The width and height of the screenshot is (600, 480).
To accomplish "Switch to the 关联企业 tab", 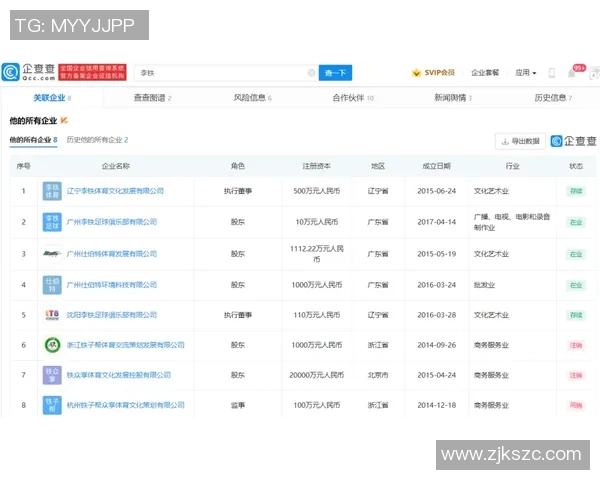I will tap(52, 98).
